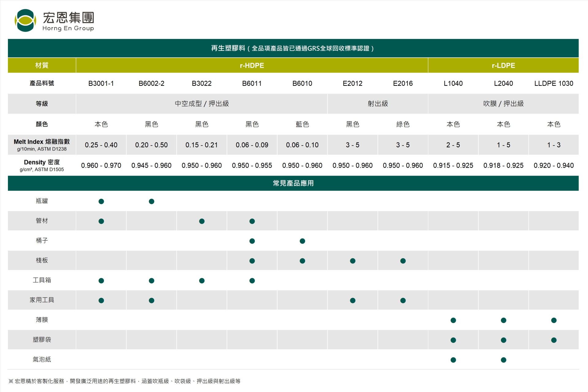This screenshot has height=392, width=588.
Task: Click the B6010 dot in 桶子 row
Action: 302,241
